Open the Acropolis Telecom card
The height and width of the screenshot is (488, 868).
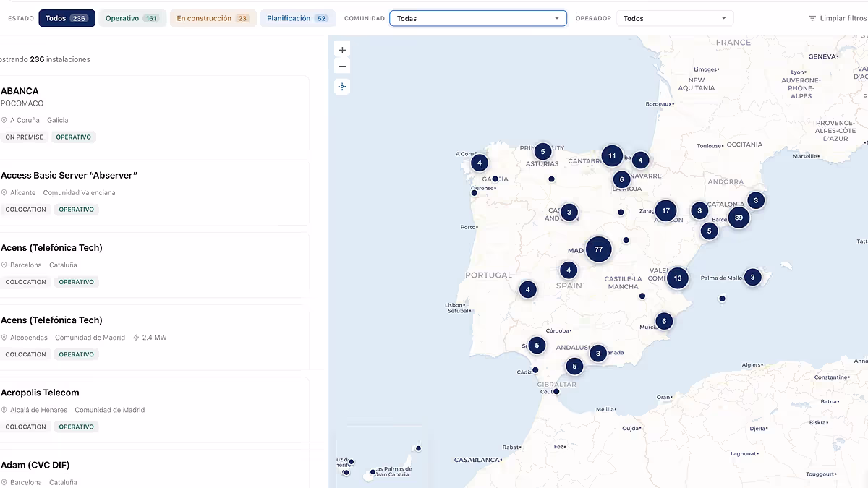tap(155, 409)
